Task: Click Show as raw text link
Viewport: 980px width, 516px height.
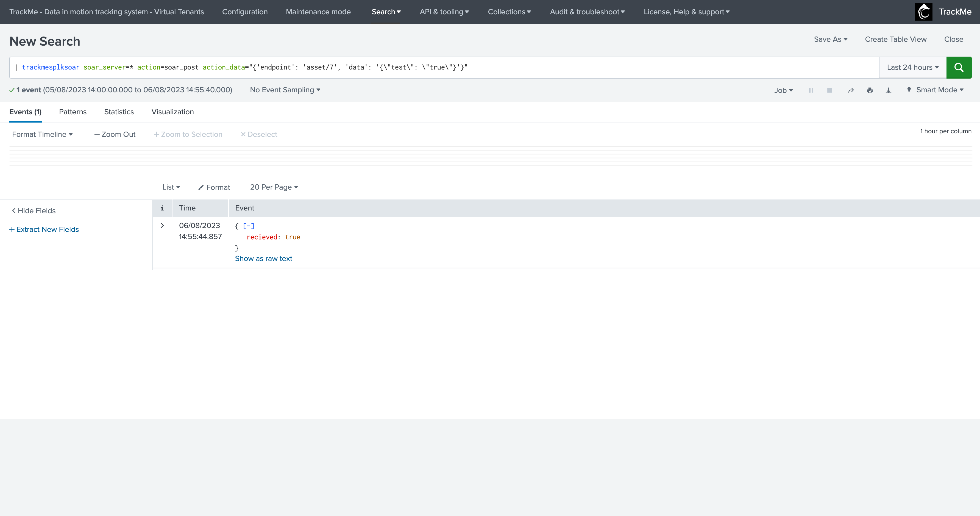Action: [x=263, y=259]
